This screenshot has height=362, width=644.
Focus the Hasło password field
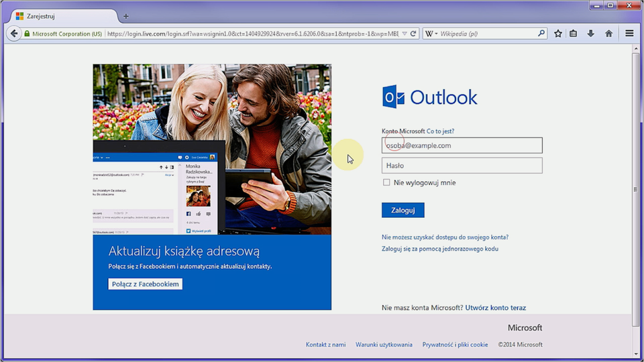[462, 166]
